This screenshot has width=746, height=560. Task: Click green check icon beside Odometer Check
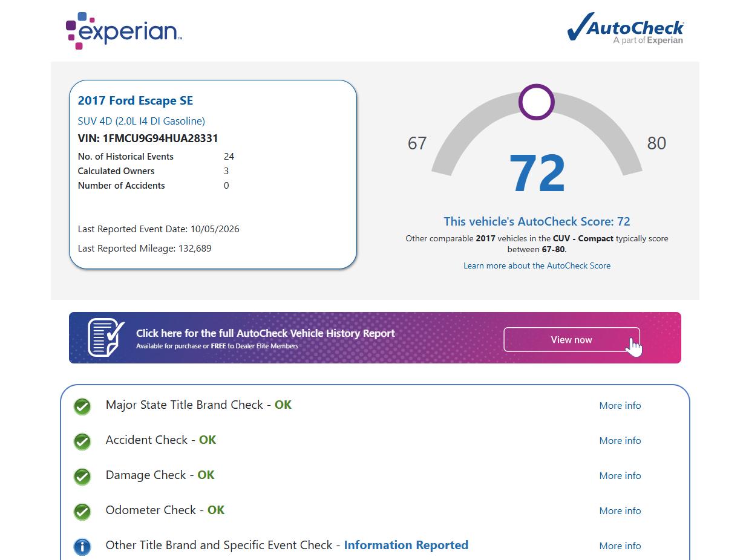[x=82, y=512]
